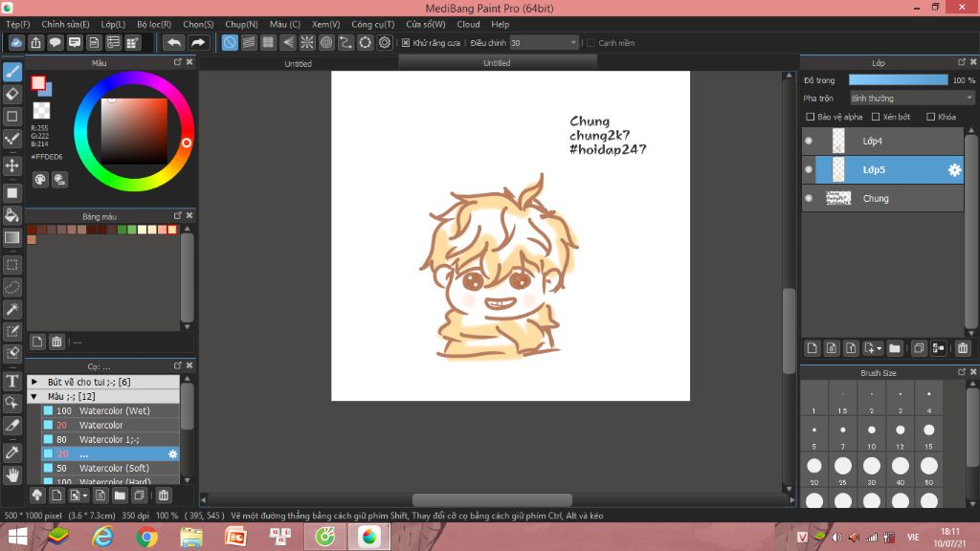Open the Bộ lọc(R) menu
Screen dimensions: 980x551
pyautogui.click(x=154, y=24)
